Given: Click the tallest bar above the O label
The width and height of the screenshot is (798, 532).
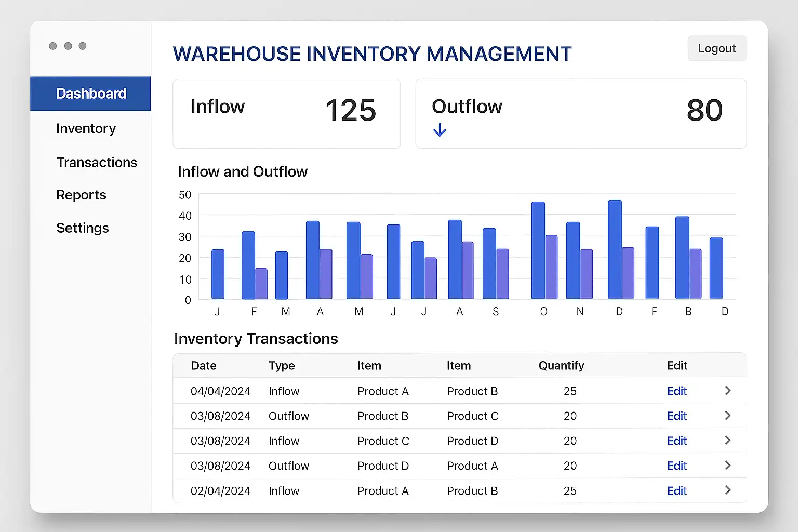Looking at the screenshot, I should 538,250.
